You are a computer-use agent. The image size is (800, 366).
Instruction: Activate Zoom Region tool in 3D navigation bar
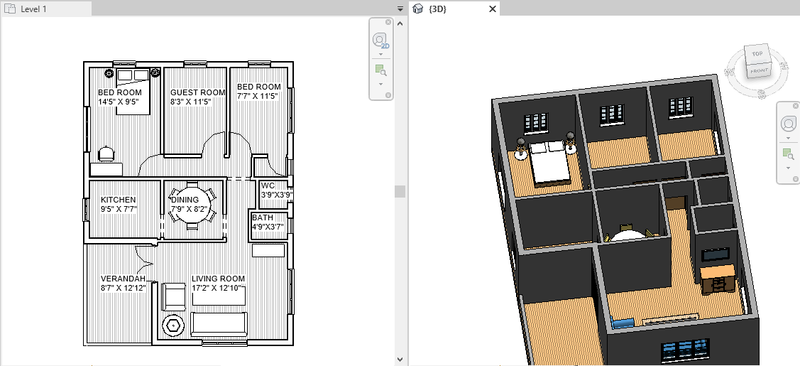point(788,153)
